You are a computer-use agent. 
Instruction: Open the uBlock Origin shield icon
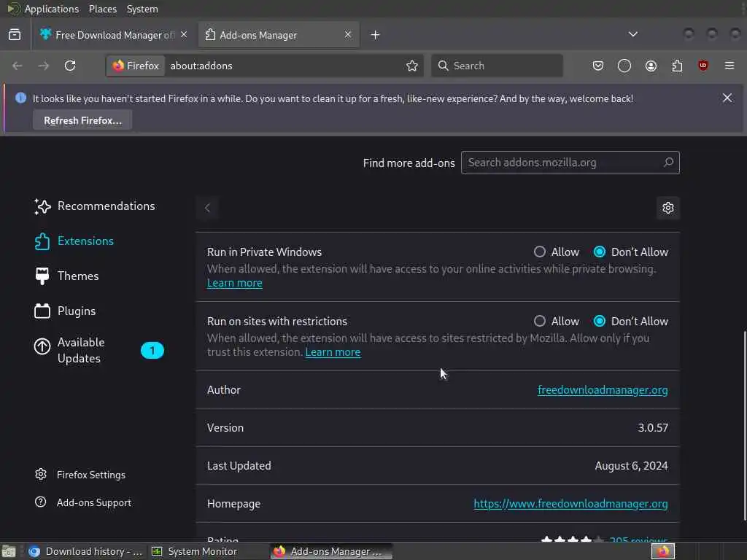click(x=703, y=66)
